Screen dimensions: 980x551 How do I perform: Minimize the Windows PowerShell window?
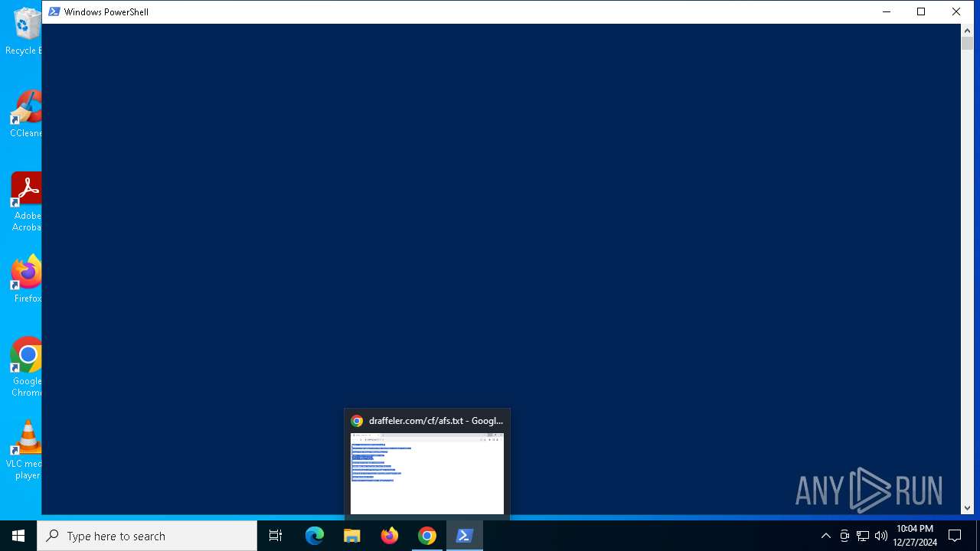pyautogui.click(x=887, y=11)
